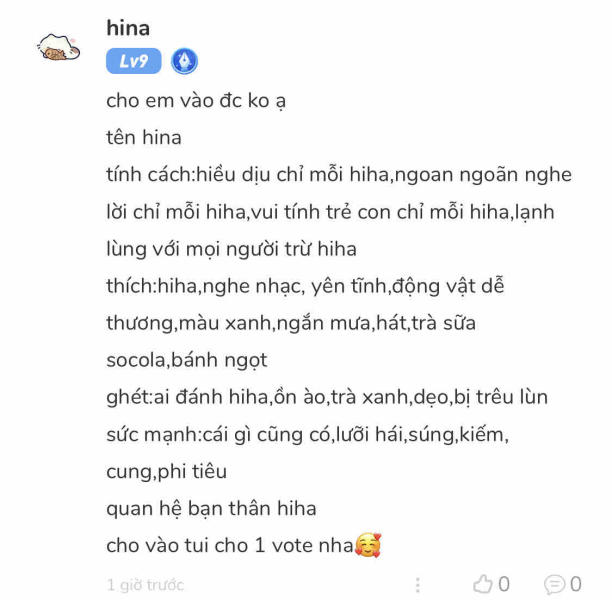The height and width of the screenshot is (600, 612).
Task: Click the 'ghét:ai đánh hiha' line
Action: pos(327,397)
